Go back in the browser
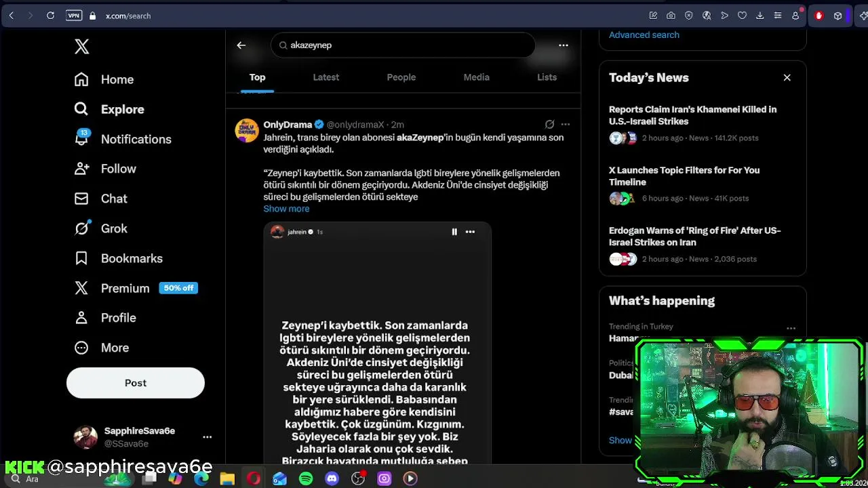 tap(12, 16)
